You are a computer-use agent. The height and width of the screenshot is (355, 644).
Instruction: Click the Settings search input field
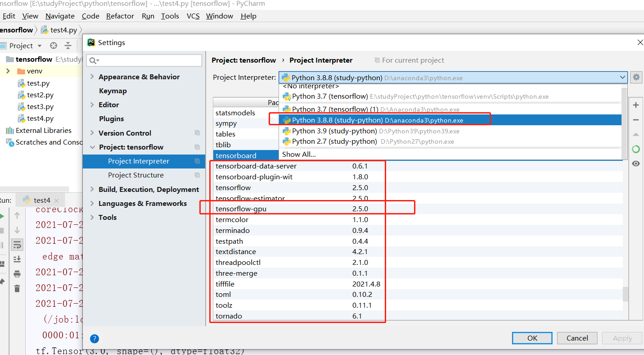pos(144,60)
